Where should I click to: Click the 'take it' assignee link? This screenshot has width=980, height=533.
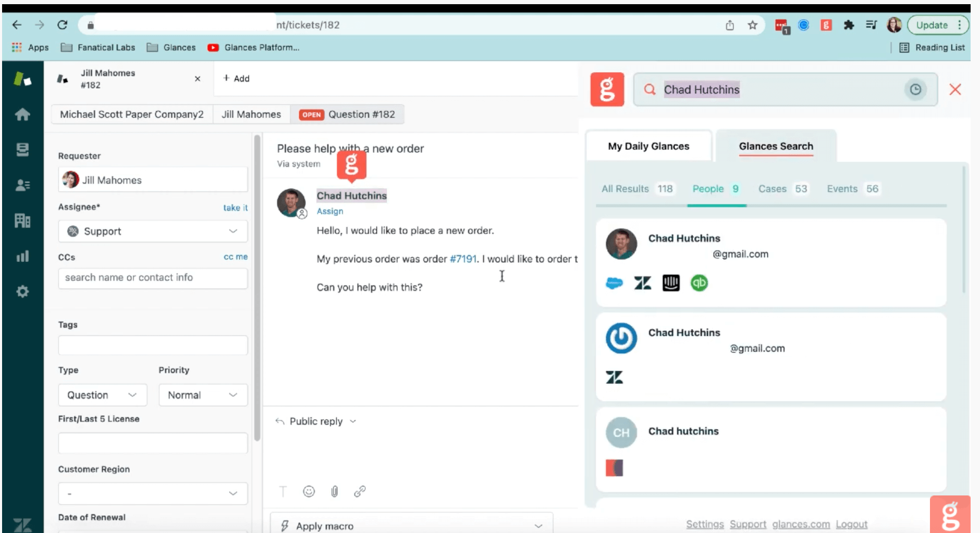pos(235,208)
